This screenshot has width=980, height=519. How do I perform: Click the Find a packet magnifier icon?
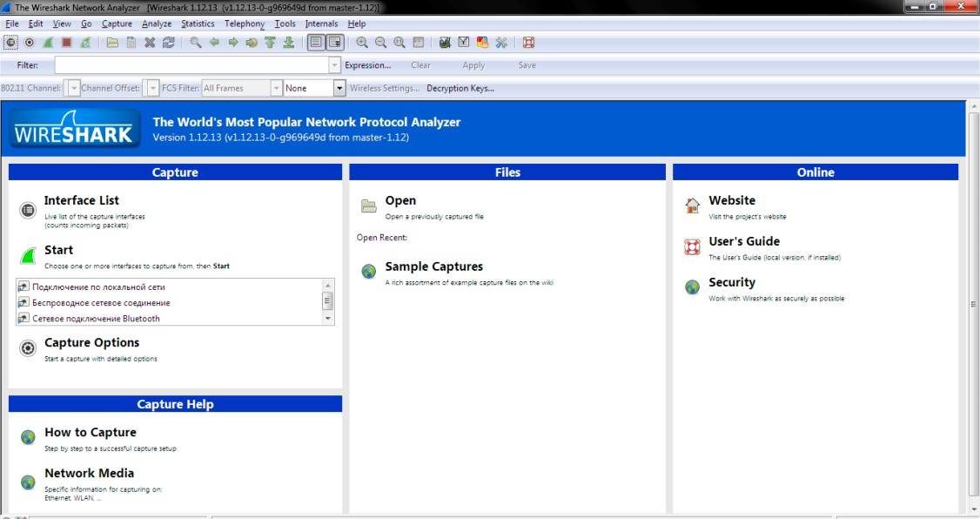click(196, 43)
